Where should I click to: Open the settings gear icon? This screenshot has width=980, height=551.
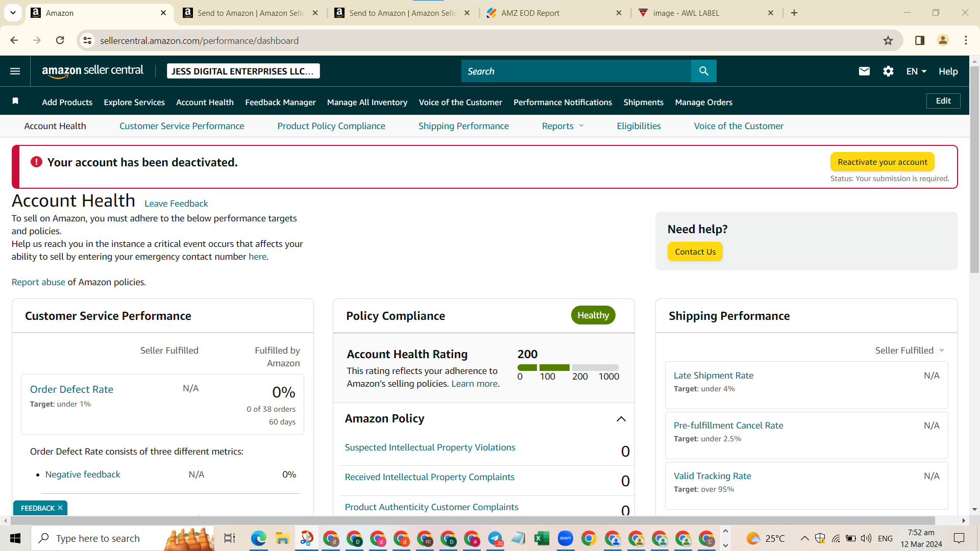[888, 71]
